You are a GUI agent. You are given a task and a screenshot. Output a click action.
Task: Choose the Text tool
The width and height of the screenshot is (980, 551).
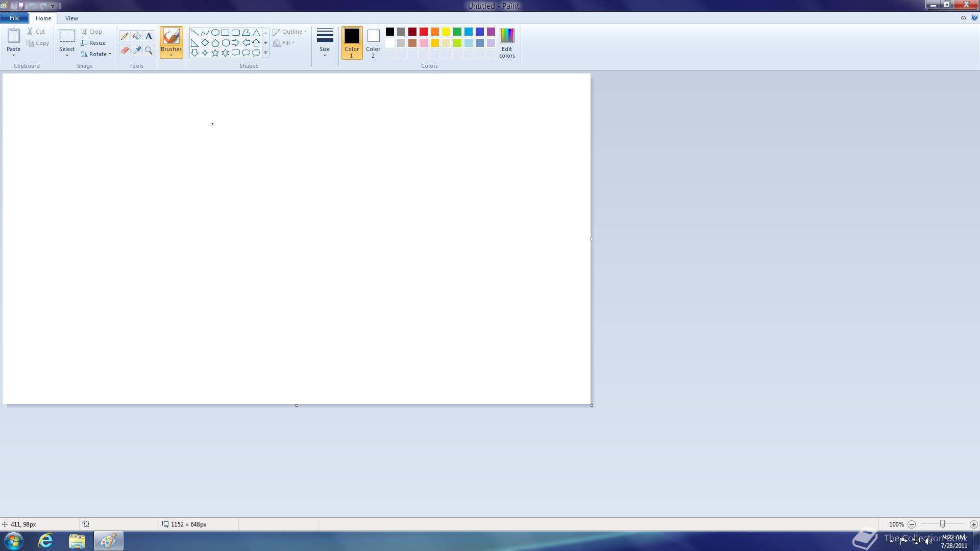coord(149,36)
